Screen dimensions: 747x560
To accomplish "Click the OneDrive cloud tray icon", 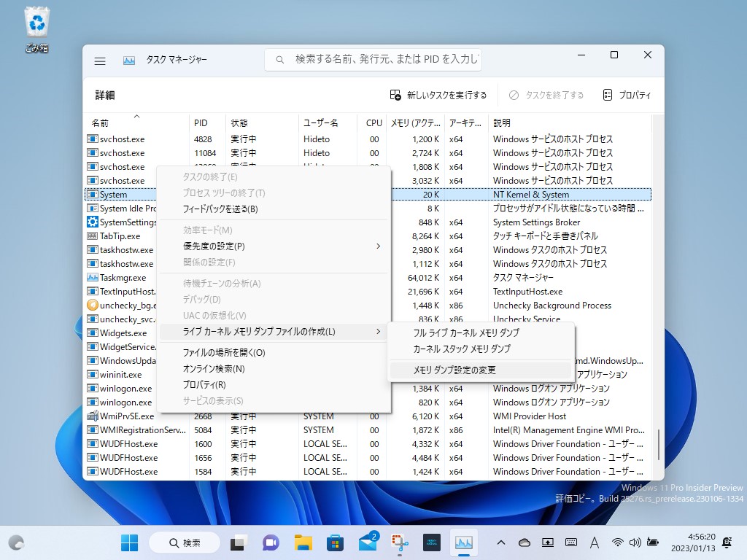I will pos(524,542).
